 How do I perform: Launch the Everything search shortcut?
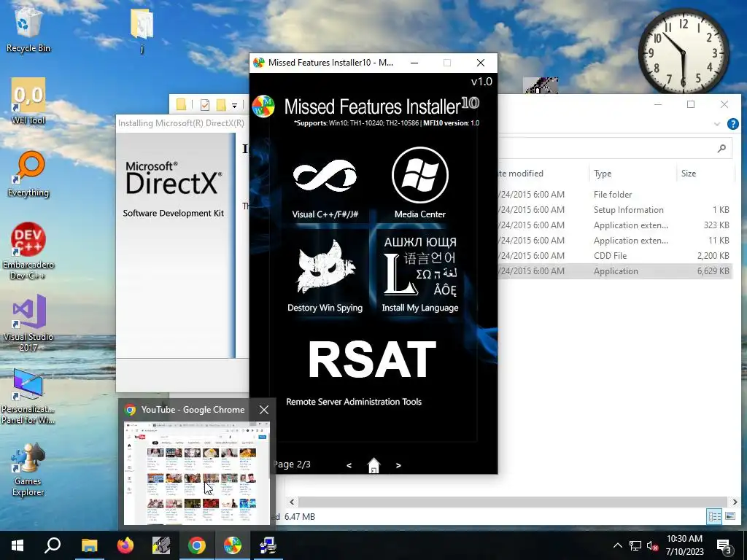coord(28,174)
